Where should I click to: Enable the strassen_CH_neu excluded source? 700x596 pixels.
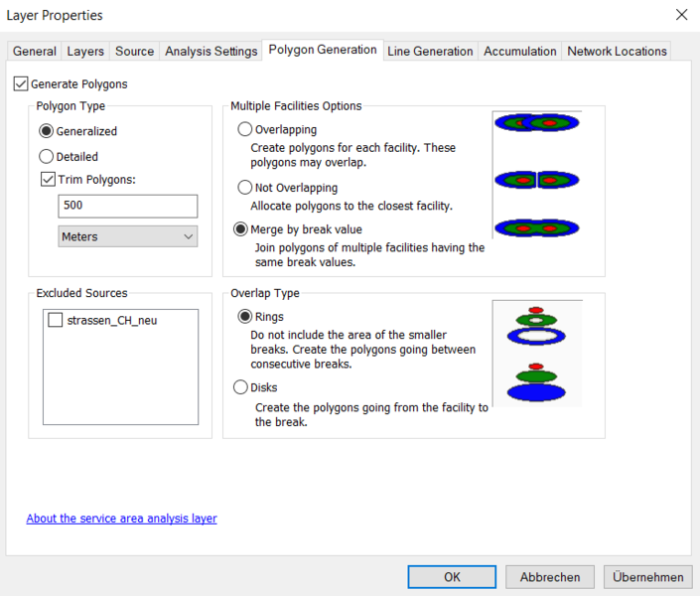[x=55, y=320]
